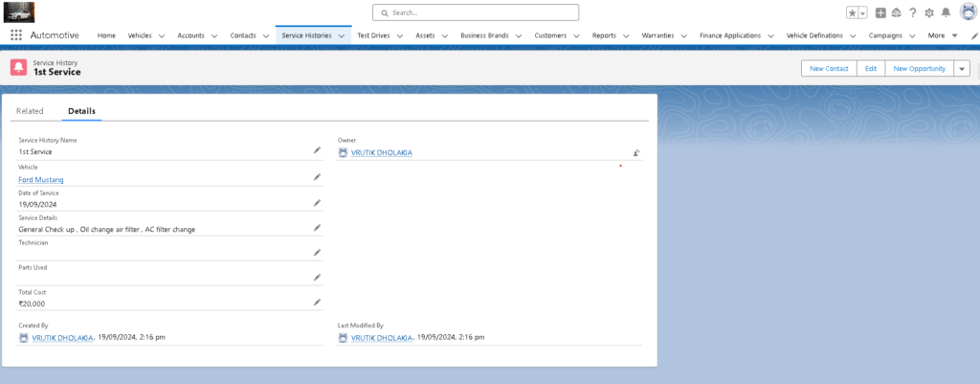Click the car logo image
980x384 pixels.
[19, 11]
